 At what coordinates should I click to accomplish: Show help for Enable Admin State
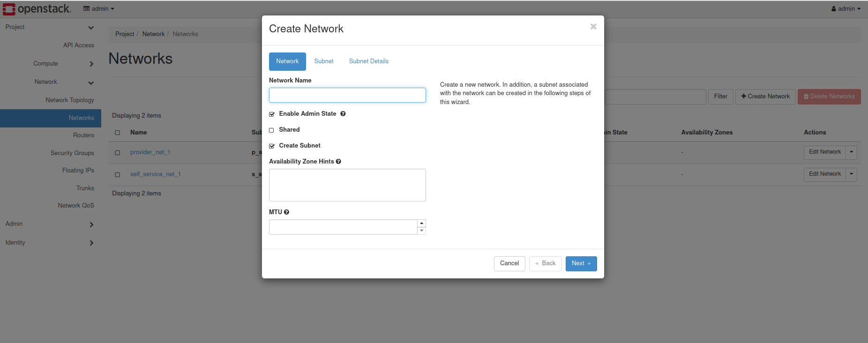pos(343,114)
